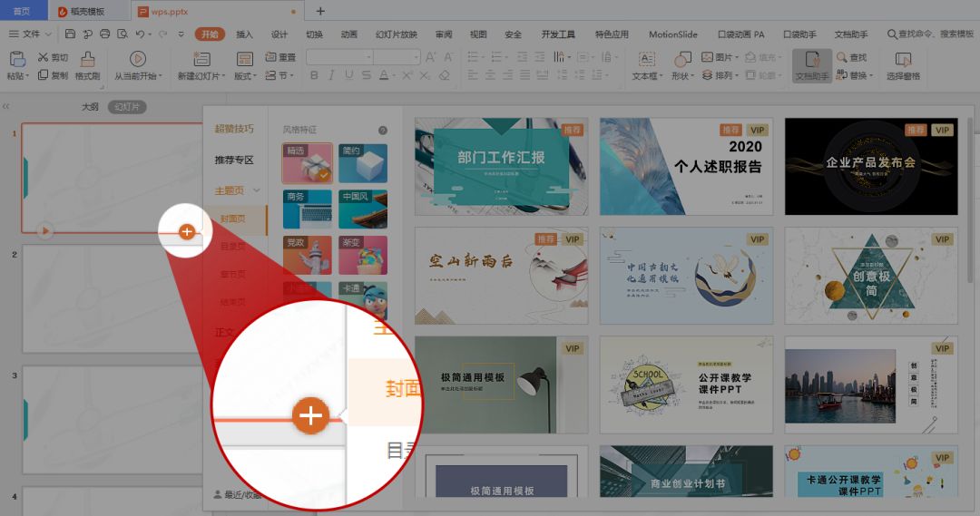Screen dimensions: 980x516
Task: Click the orange plus button below slide 1
Action: 186,232
